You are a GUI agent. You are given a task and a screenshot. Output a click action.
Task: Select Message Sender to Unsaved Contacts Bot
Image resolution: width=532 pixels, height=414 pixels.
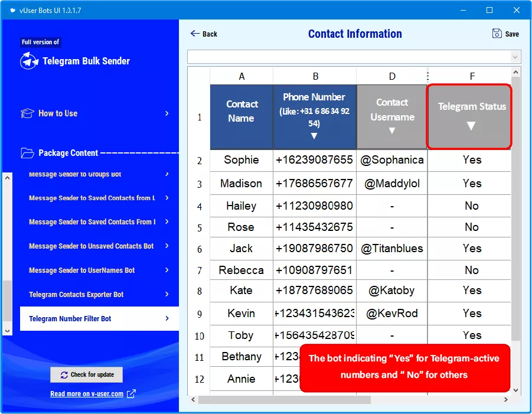(x=99, y=246)
